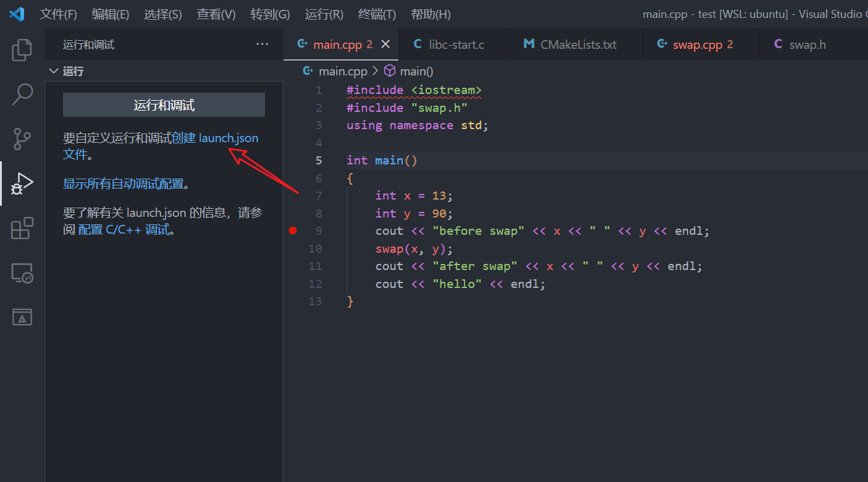This screenshot has width=868, height=482.
Task: Open the Source Control view
Action: click(22, 139)
